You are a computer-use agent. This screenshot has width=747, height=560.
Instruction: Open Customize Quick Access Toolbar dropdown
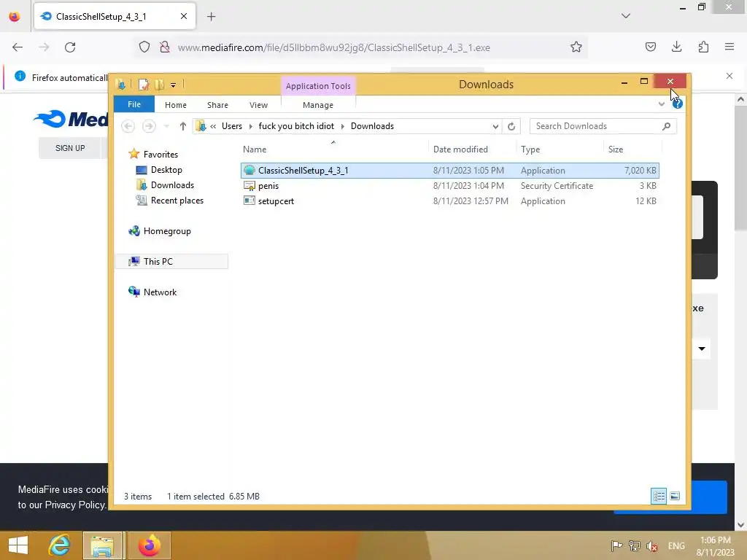pyautogui.click(x=174, y=85)
